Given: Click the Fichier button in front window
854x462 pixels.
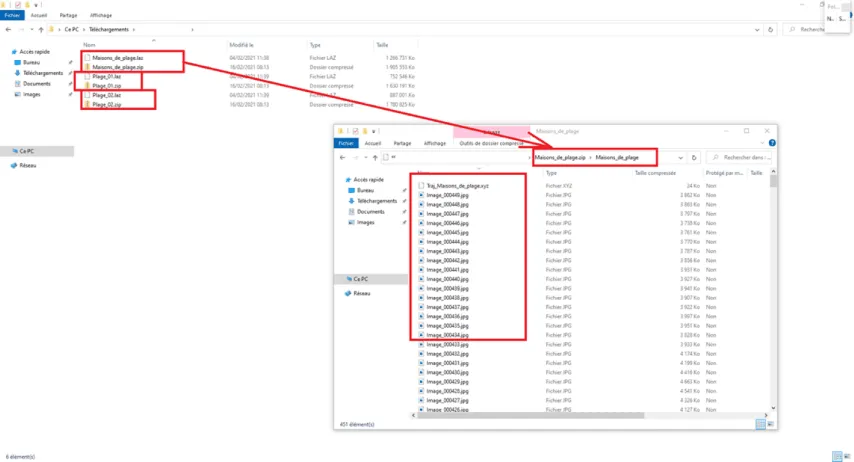Looking at the screenshot, I should click(346, 143).
